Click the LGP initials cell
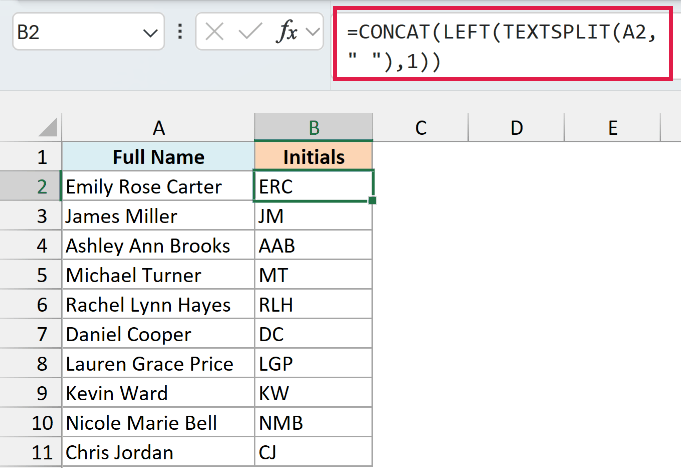The image size is (681, 468). pos(314,363)
